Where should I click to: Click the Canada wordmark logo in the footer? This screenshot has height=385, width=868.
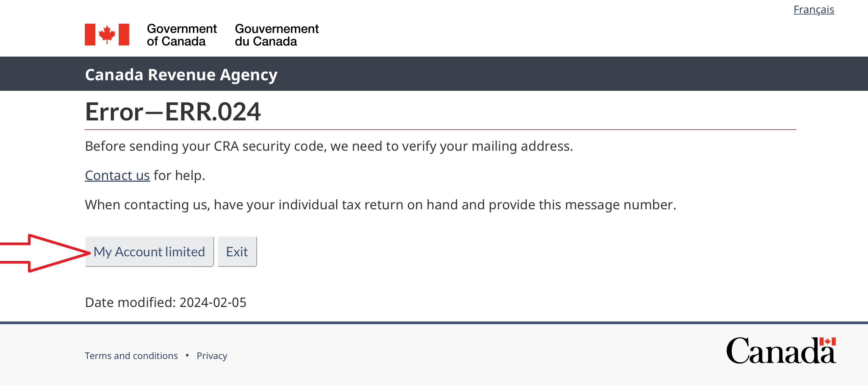(781, 351)
